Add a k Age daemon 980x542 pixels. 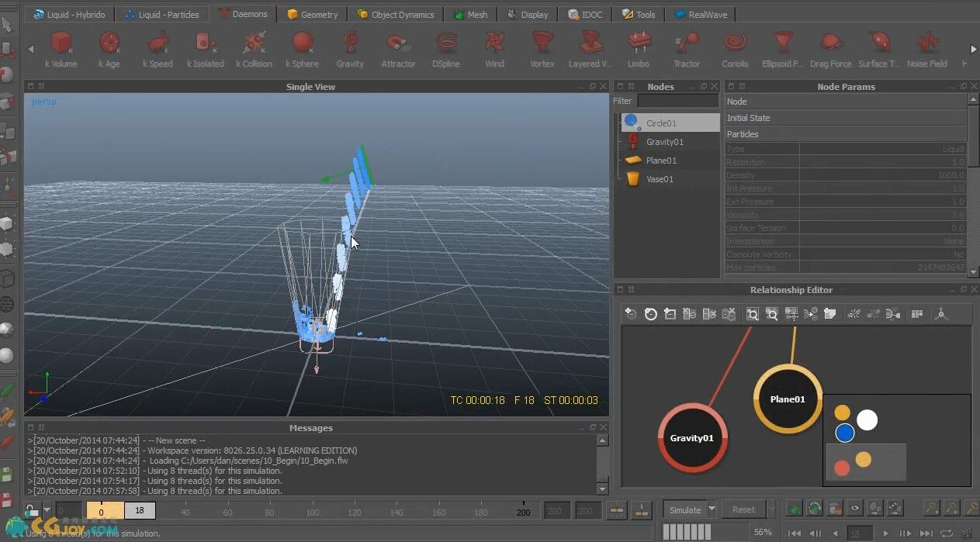tap(109, 49)
